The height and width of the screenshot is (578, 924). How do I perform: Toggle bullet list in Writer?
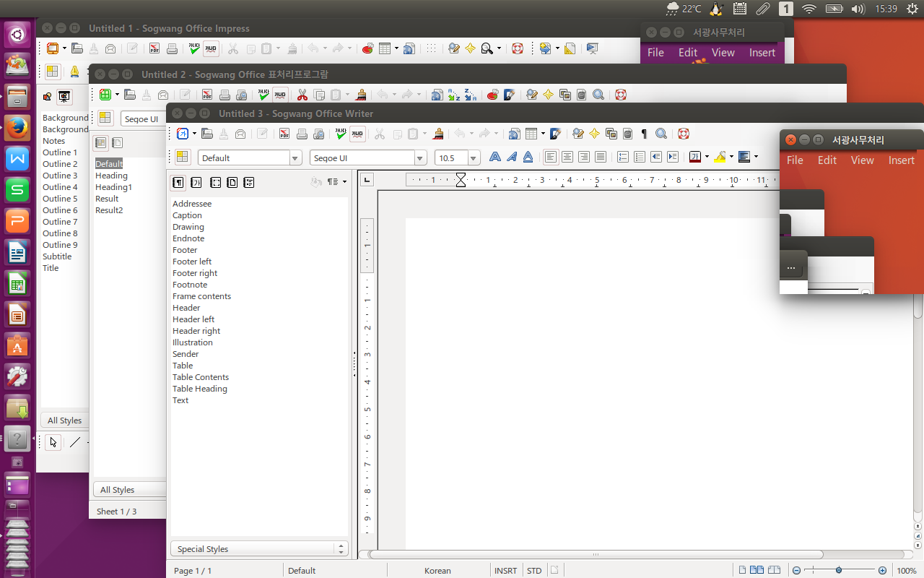[x=640, y=157]
